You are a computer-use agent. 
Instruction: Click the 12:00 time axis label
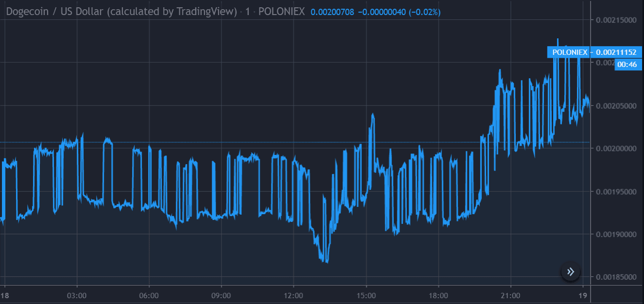(x=293, y=295)
